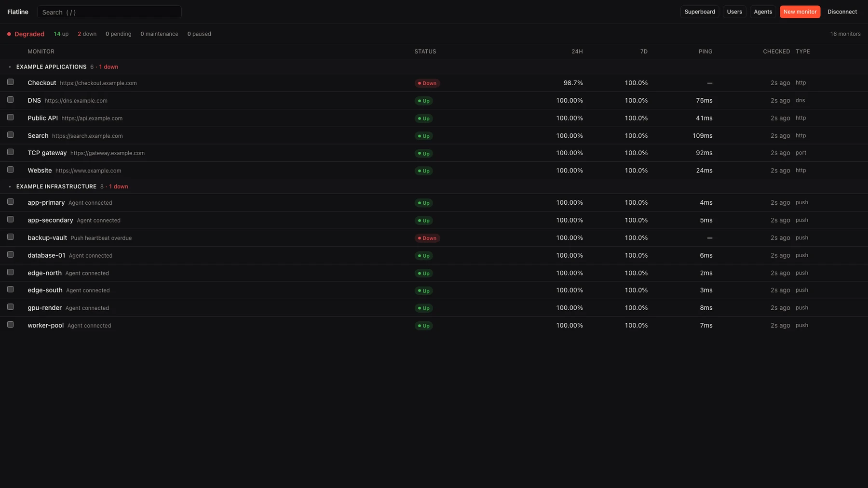Open the Users page
This screenshot has height=488, width=868.
click(x=734, y=12)
